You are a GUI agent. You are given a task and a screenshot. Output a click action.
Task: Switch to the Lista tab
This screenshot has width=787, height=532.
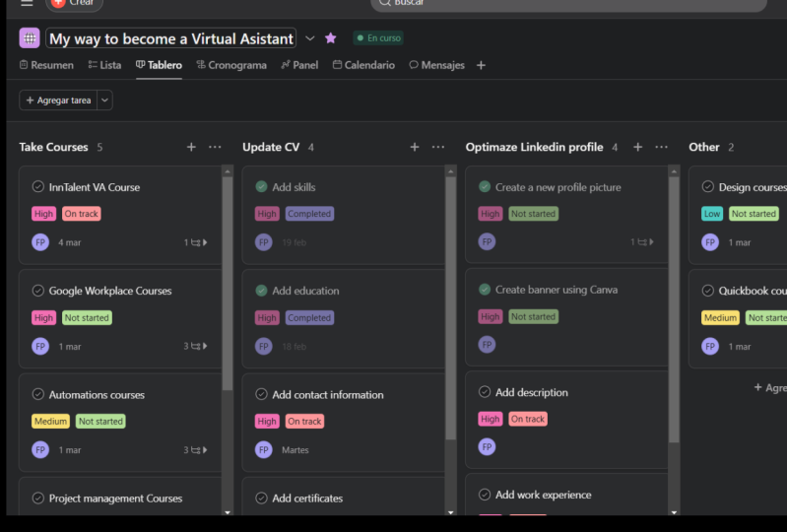pyautogui.click(x=104, y=65)
